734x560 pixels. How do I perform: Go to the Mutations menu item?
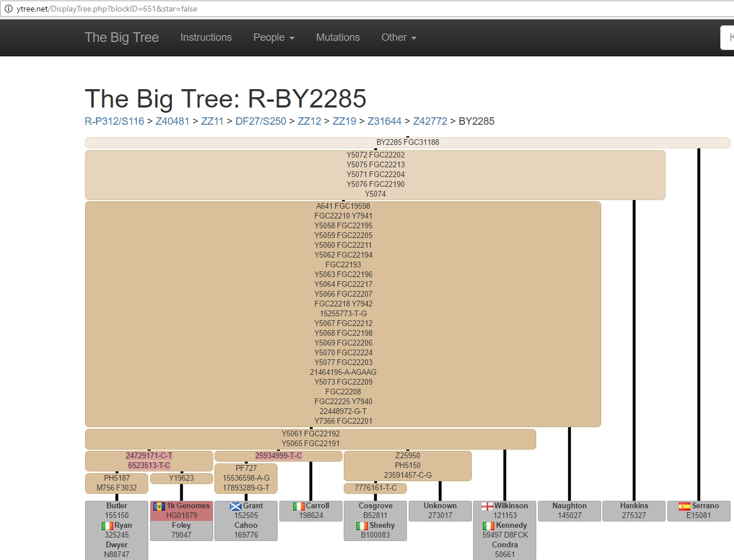[338, 37]
